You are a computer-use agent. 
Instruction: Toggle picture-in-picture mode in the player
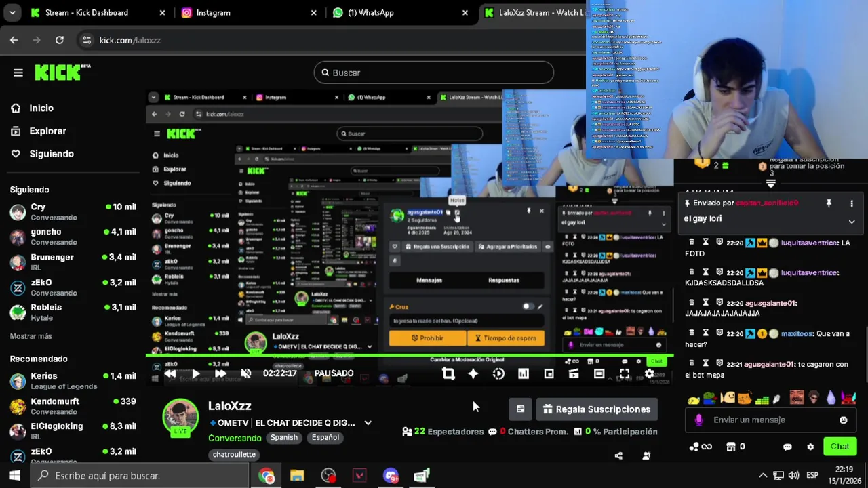coord(549,373)
